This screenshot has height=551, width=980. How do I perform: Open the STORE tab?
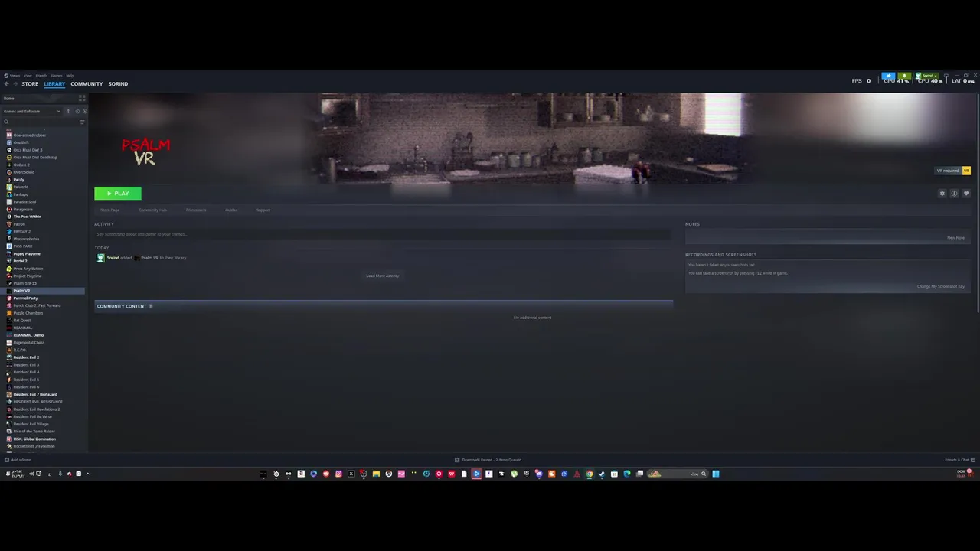pos(30,84)
